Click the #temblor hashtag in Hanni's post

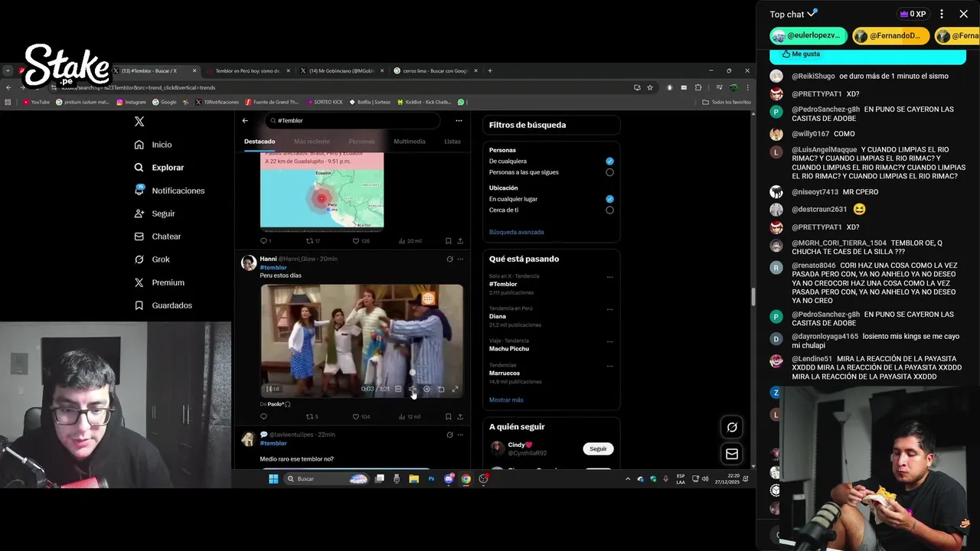point(273,267)
